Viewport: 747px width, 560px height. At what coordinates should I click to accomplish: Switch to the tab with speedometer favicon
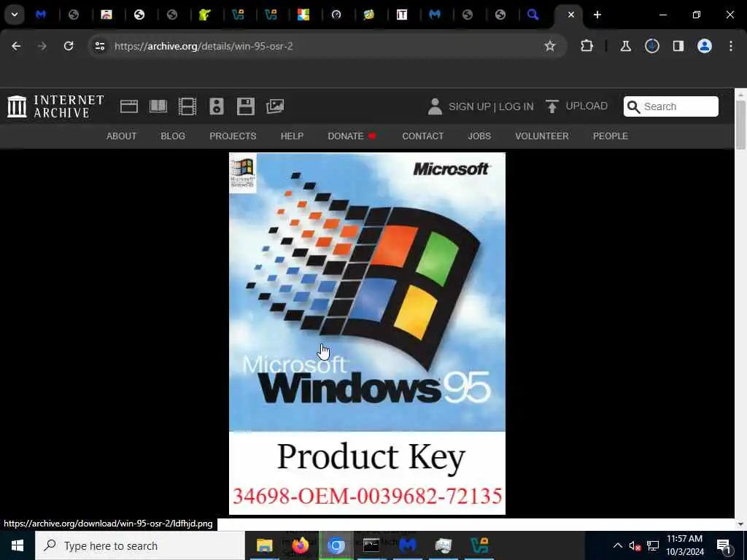point(336,15)
